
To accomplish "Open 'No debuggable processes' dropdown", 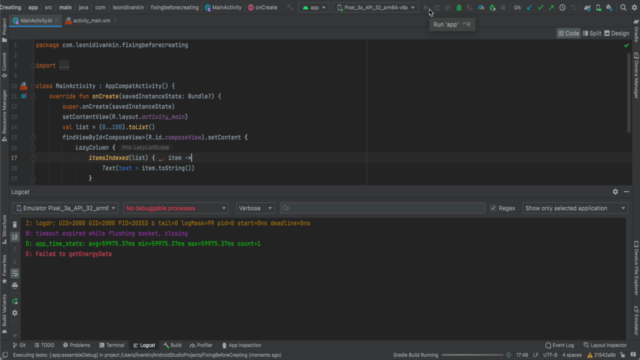I will [176, 208].
